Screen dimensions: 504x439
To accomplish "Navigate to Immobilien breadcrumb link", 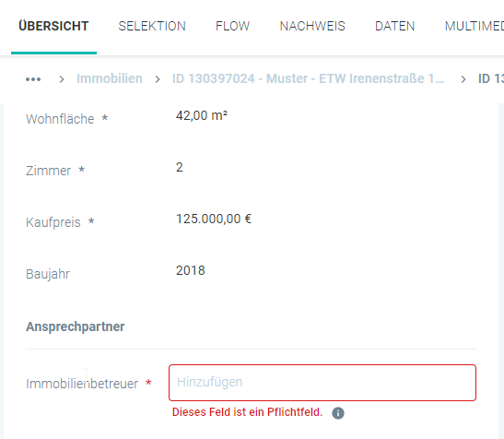I will point(110,78).
